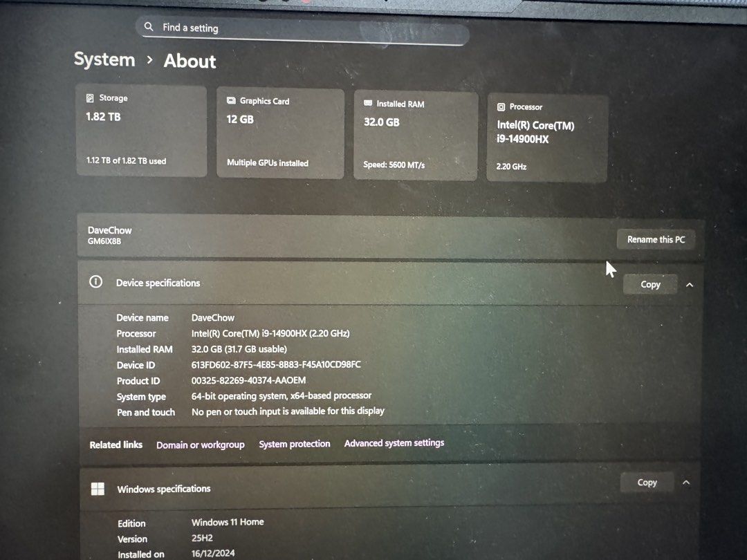The width and height of the screenshot is (747, 560).
Task: Click the 32.0 GB (31.7 GB usable) text
Action: pos(239,349)
